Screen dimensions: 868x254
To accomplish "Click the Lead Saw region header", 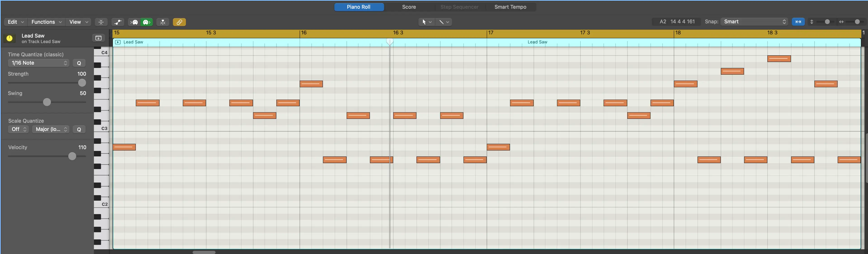I will pos(133,42).
